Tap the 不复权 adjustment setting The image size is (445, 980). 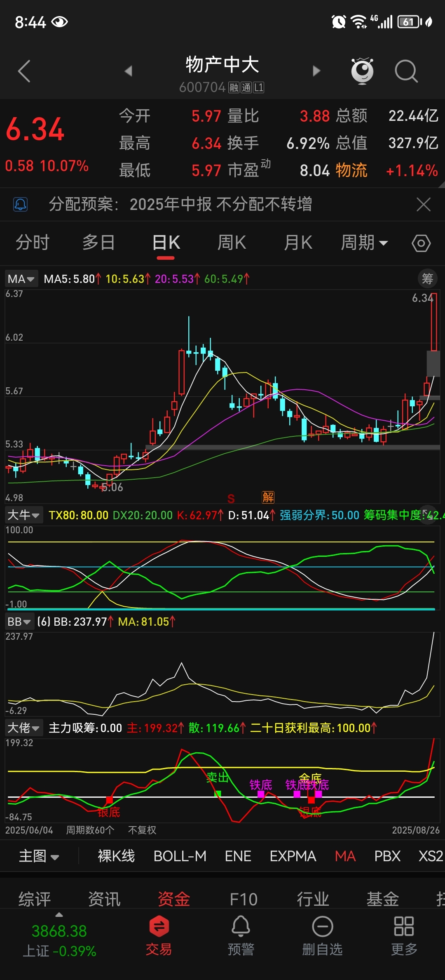(142, 830)
